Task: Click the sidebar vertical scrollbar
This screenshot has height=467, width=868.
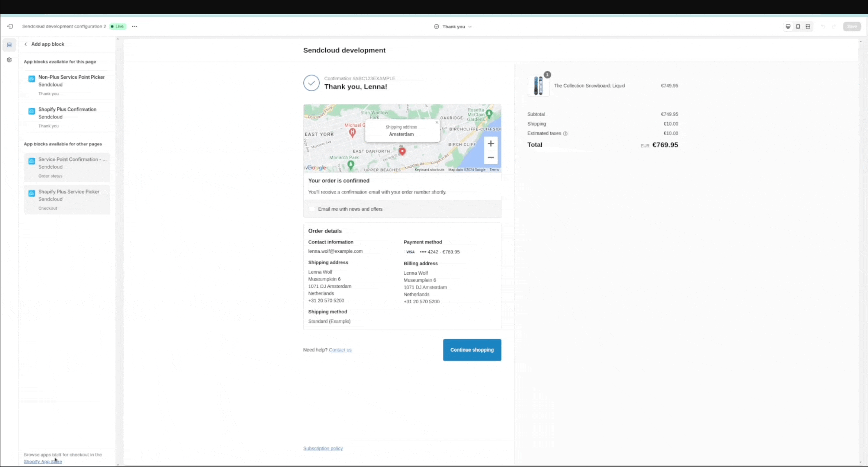Action: 118,252
